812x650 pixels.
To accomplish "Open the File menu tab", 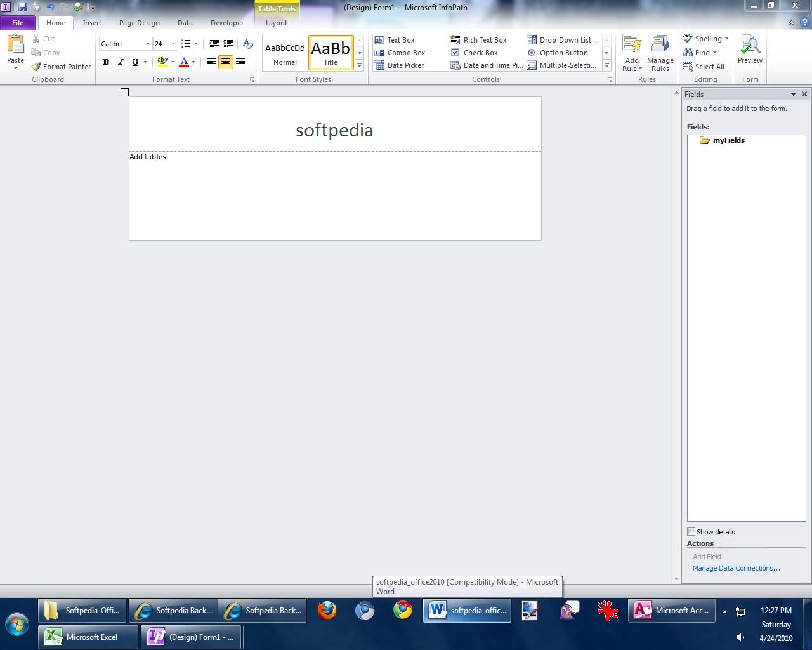I will [18, 23].
